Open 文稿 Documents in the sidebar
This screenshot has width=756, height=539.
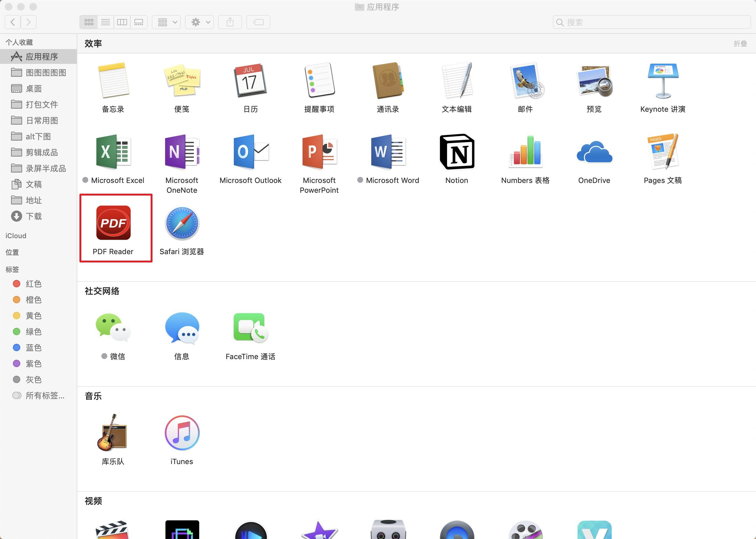coord(38,184)
